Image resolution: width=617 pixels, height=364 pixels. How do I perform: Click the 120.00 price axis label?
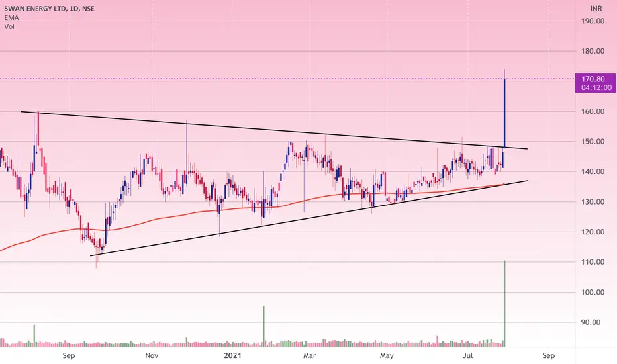(593, 232)
